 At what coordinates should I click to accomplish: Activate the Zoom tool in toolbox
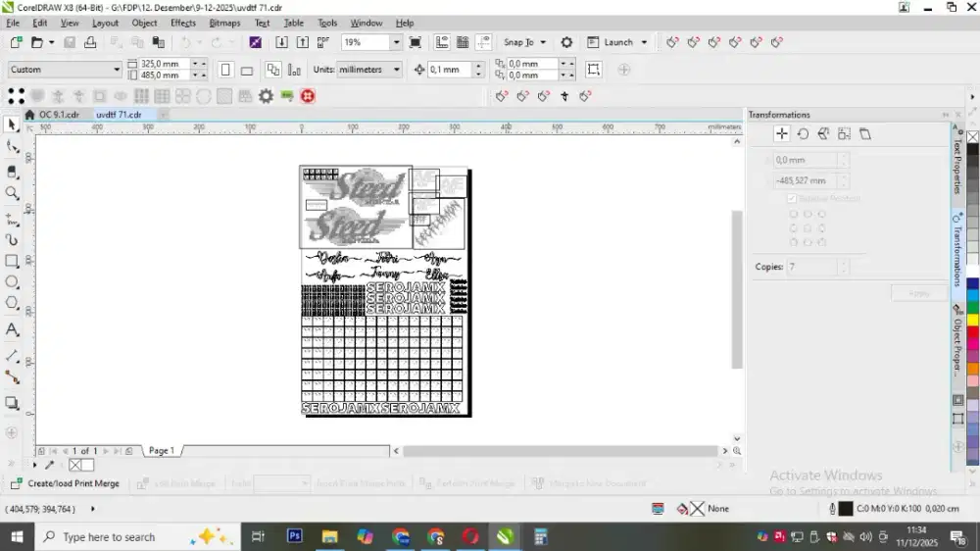pyautogui.click(x=11, y=192)
